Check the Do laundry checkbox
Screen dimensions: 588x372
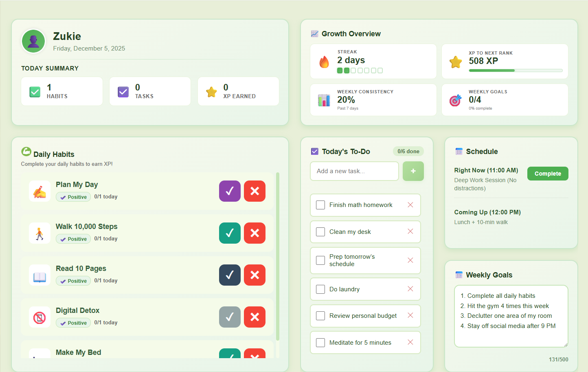tap(320, 289)
